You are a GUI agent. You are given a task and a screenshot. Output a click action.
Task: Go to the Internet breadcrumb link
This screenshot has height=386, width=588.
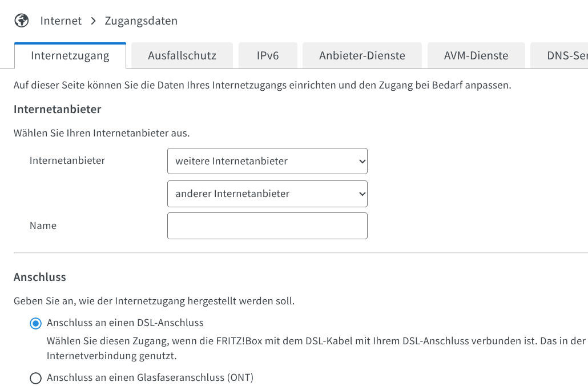(61, 21)
